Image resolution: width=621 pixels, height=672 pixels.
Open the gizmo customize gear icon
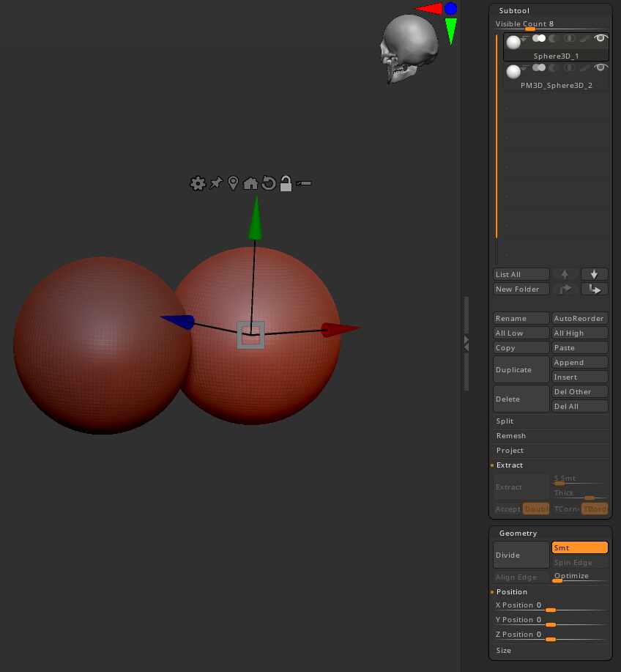pyautogui.click(x=198, y=183)
